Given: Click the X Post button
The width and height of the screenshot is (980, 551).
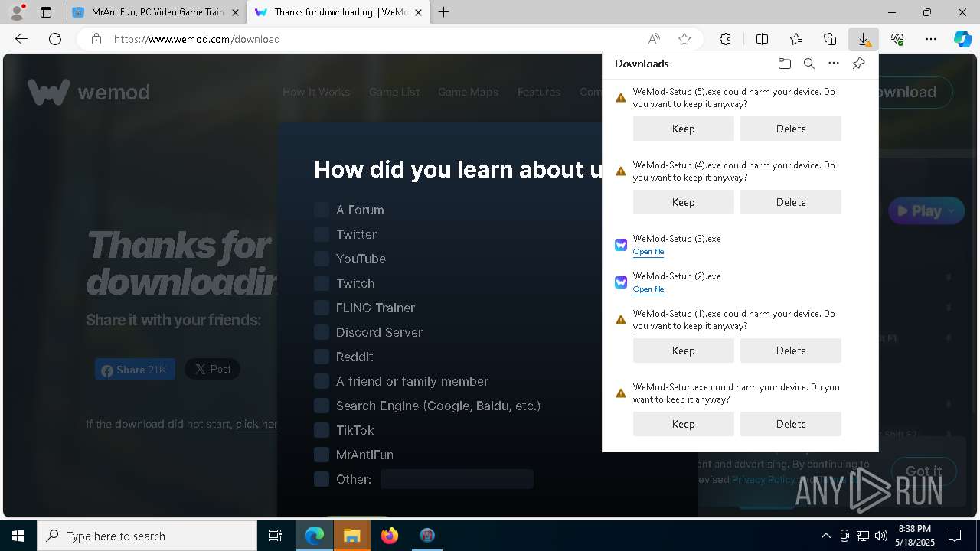Looking at the screenshot, I should [213, 369].
